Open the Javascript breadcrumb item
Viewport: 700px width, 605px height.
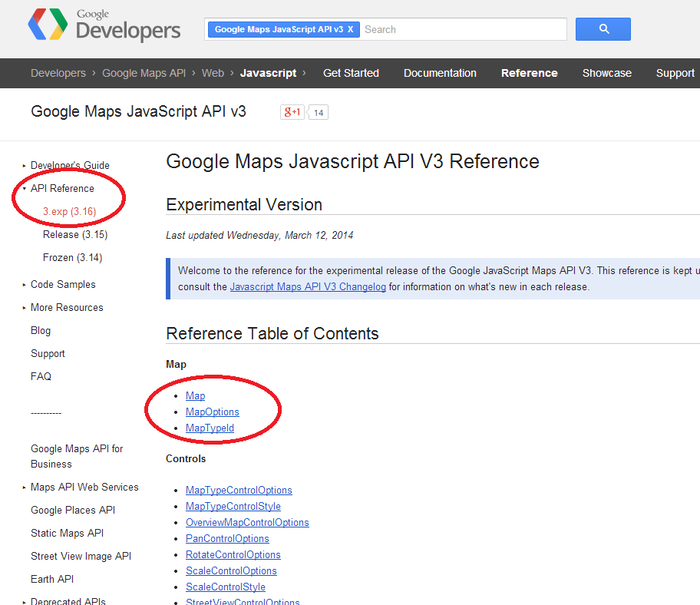click(x=268, y=73)
